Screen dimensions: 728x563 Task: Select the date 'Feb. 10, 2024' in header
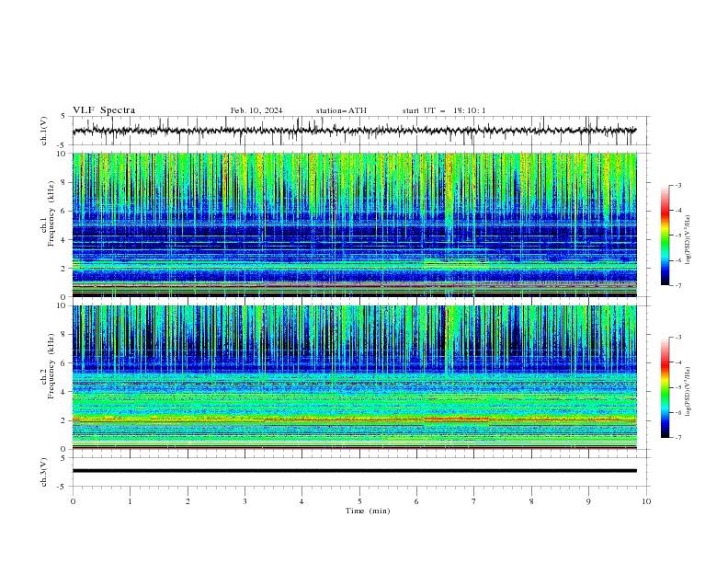[256, 110]
